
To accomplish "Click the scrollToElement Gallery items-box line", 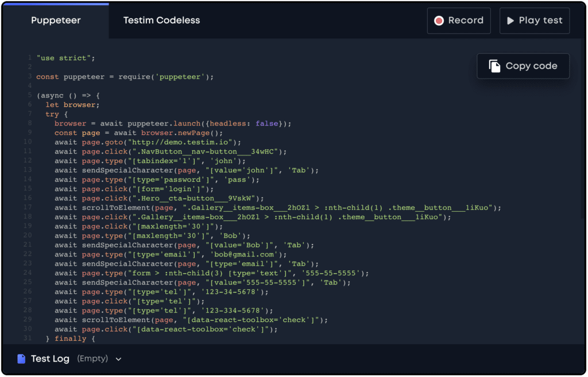I will 277,208.
